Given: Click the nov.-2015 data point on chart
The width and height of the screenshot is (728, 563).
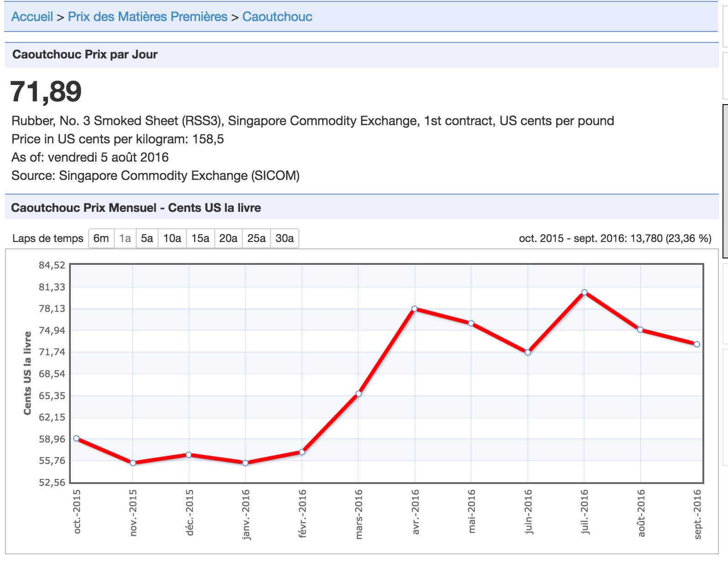Looking at the screenshot, I should point(133,463).
